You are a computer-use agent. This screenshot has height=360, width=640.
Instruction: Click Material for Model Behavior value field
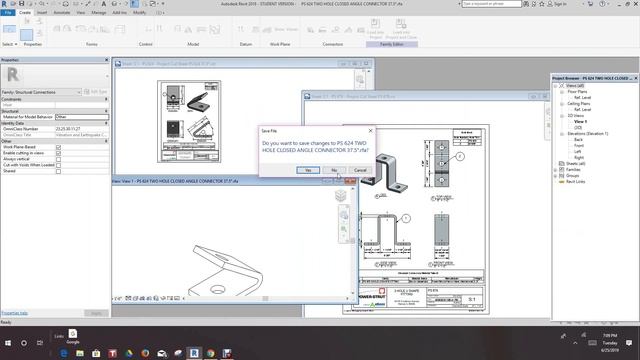pyautogui.click(x=82, y=117)
